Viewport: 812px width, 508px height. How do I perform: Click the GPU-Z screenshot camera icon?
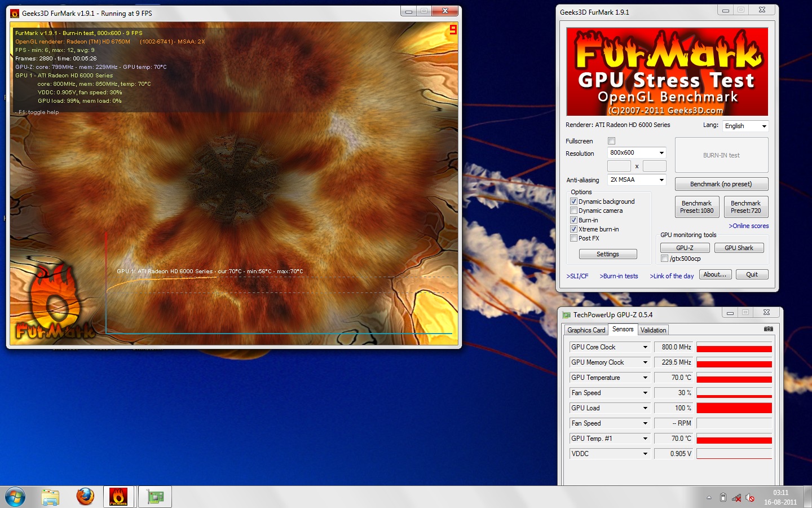pyautogui.click(x=768, y=329)
